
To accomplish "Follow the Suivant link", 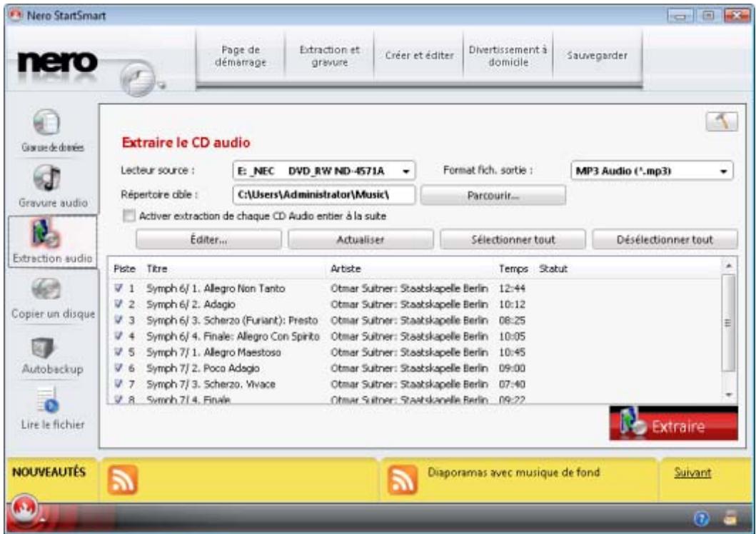I will click(x=692, y=473).
